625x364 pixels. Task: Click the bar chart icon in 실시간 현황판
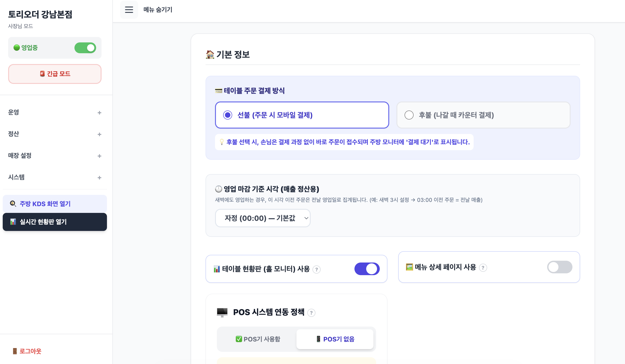click(13, 222)
